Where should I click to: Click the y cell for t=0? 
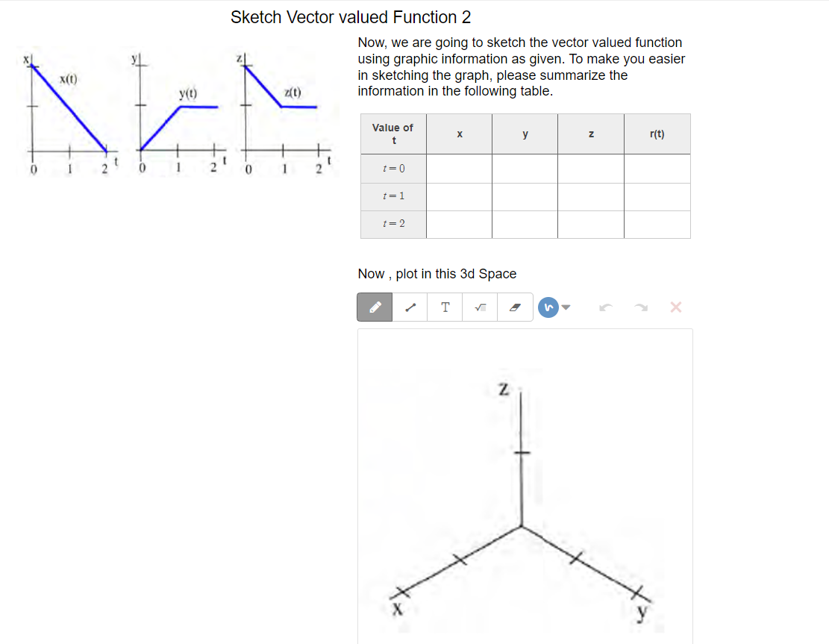click(525, 169)
